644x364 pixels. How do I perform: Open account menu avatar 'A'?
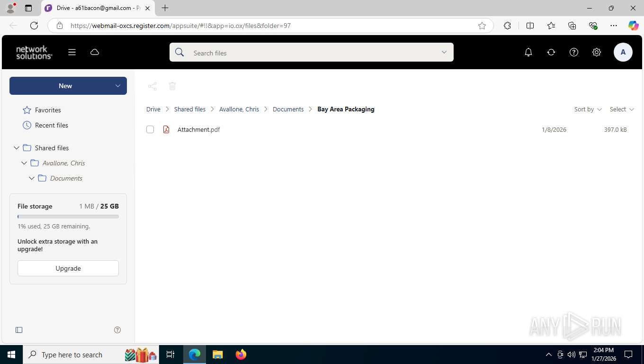tap(623, 52)
